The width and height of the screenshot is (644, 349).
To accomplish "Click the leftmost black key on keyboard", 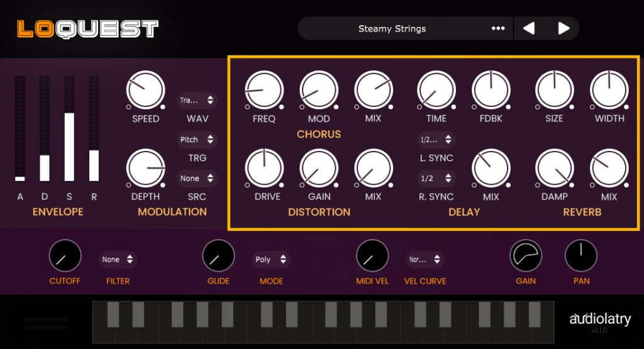I will coord(113,314).
